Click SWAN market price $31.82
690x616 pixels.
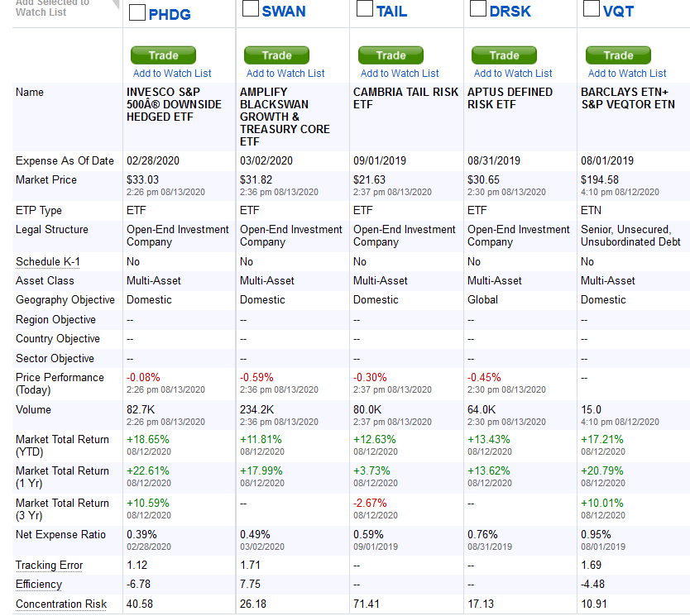(256, 179)
